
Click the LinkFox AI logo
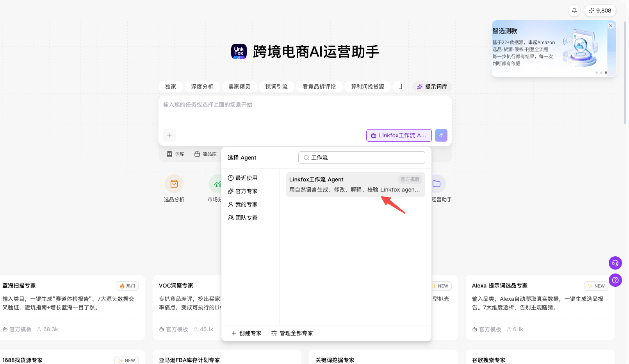(x=239, y=51)
